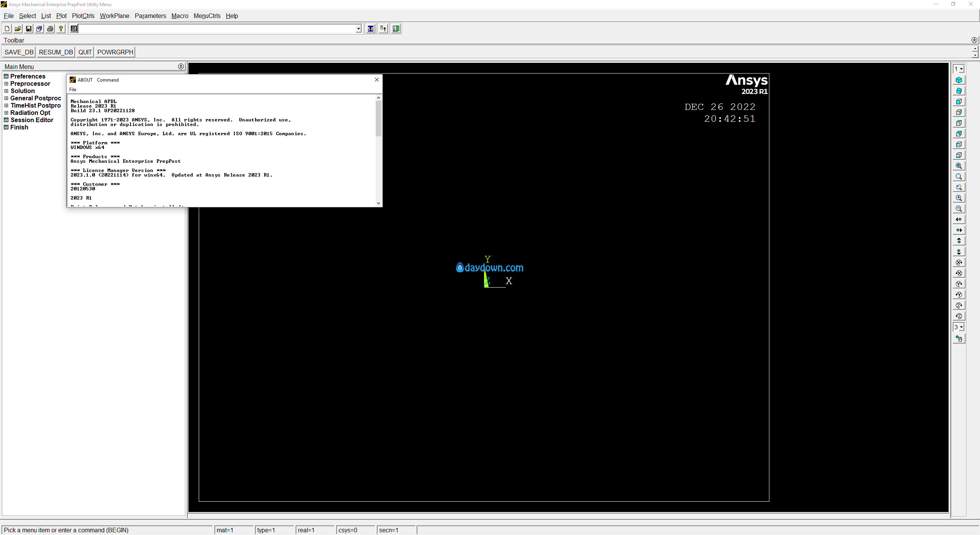Rotate model about negative Z axis
This screenshot has height=535, width=980.
(x=959, y=316)
